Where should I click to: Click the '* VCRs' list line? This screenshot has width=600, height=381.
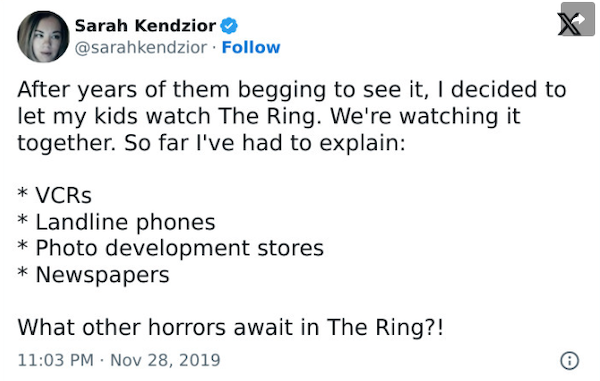point(55,195)
